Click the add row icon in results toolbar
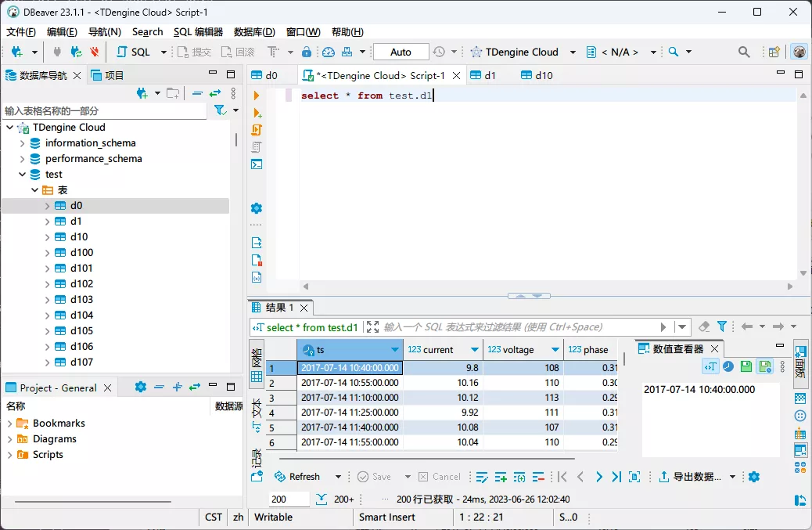Viewport: 812px width, 530px height. pyautogui.click(x=501, y=477)
